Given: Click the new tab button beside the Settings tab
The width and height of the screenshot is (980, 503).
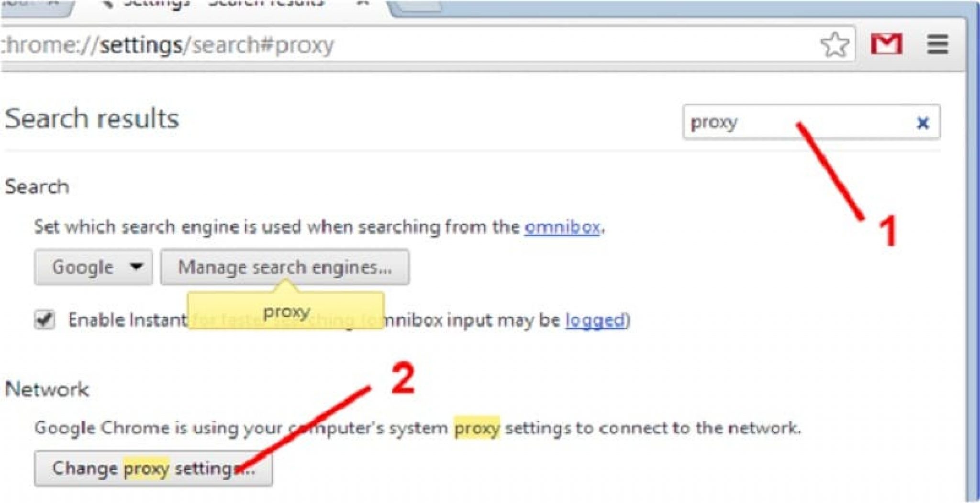Looking at the screenshot, I should (419, 6).
